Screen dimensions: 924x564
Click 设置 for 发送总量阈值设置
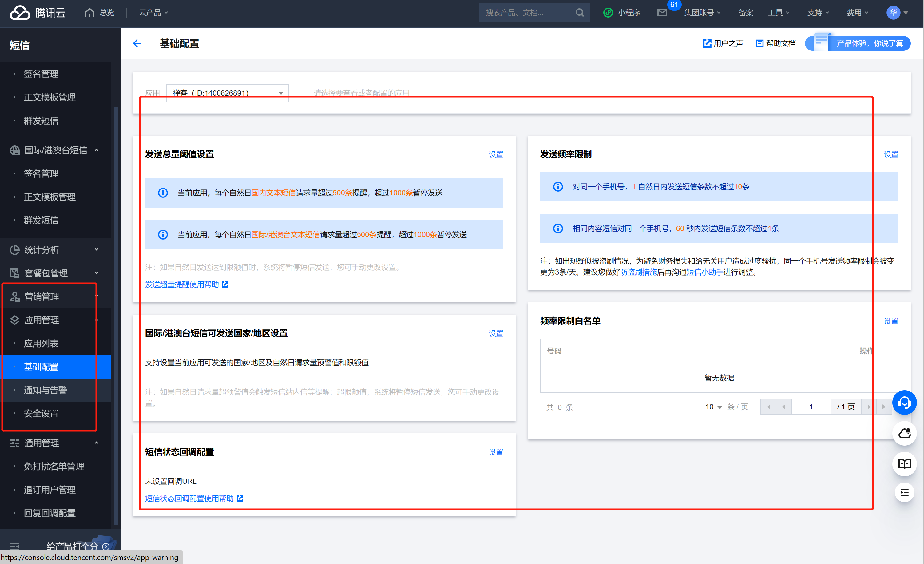click(x=495, y=154)
